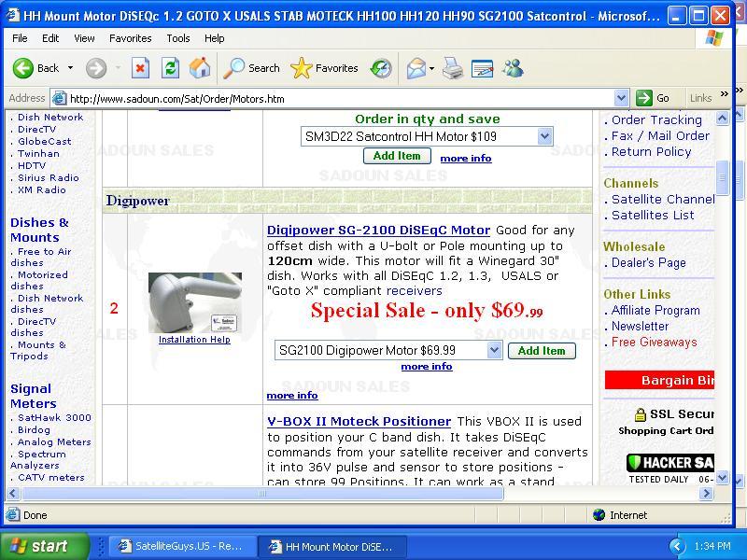This screenshot has height=560, width=747.
Task: Click Installation Help link under motor image
Action: pyautogui.click(x=194, y=340)
